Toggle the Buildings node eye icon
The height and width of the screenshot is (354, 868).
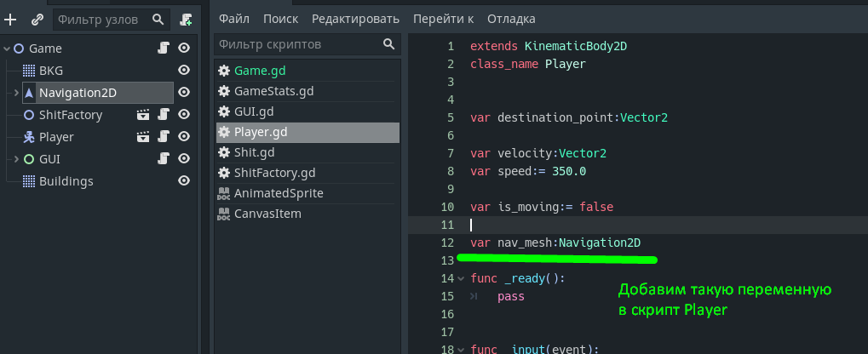183,181
